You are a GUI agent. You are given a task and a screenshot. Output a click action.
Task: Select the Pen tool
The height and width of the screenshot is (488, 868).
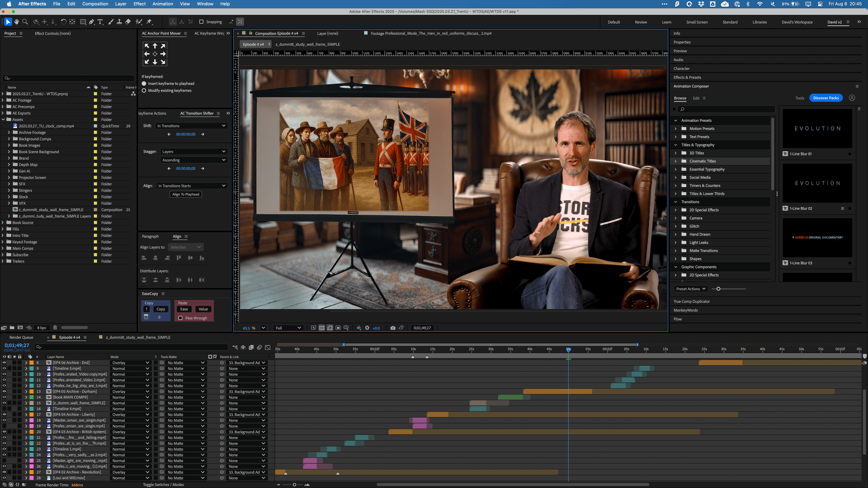pos(91,22)
